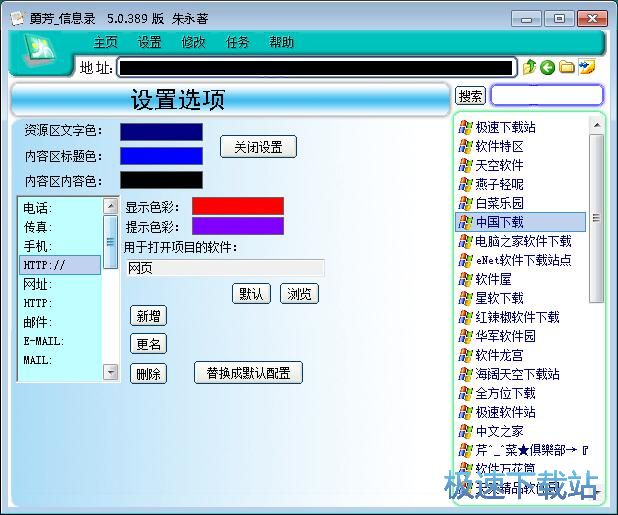The height and width of the screenshot is (515, 618).
Task: Pick the 内容区标题色 blue swatch
Action: 162,156
